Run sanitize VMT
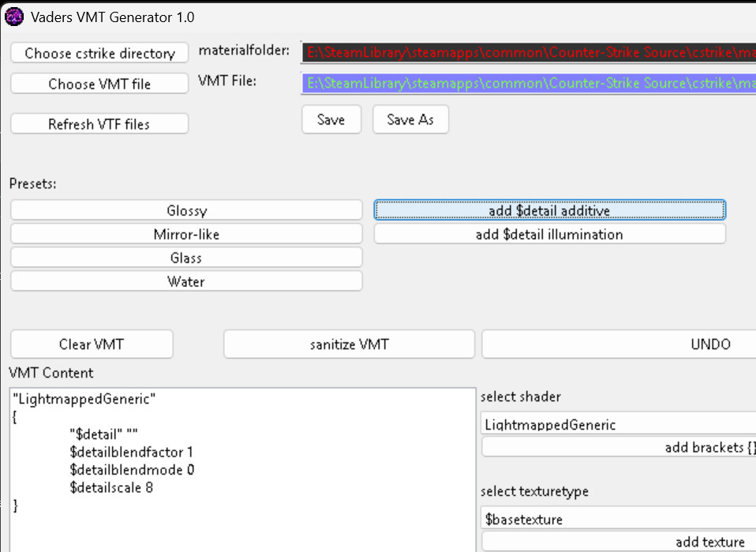 pos(349,344)
